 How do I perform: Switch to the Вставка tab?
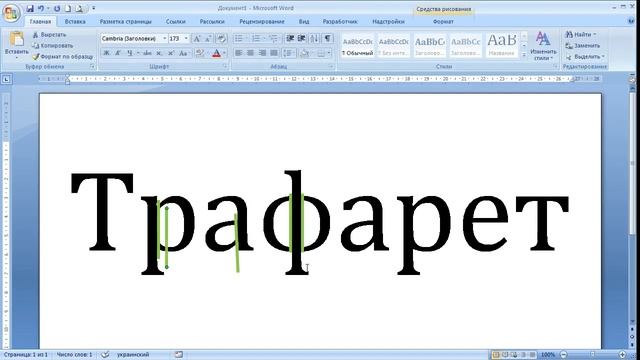(75, 22)
